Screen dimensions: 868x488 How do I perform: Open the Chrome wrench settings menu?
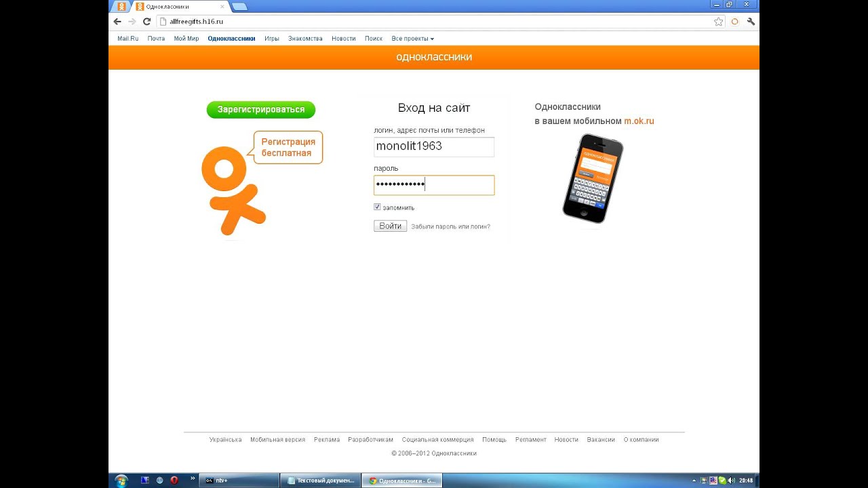coord(751,22)
